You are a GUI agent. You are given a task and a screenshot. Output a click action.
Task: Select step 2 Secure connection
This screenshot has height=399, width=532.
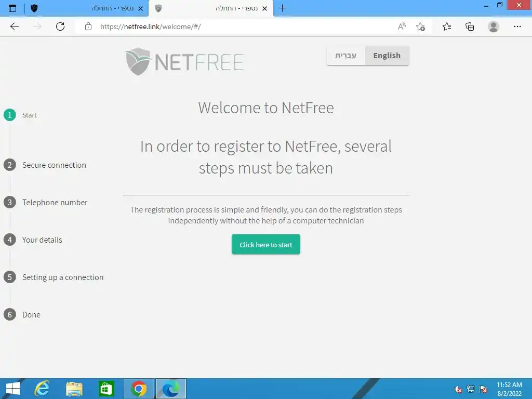[x=45, y=165]
